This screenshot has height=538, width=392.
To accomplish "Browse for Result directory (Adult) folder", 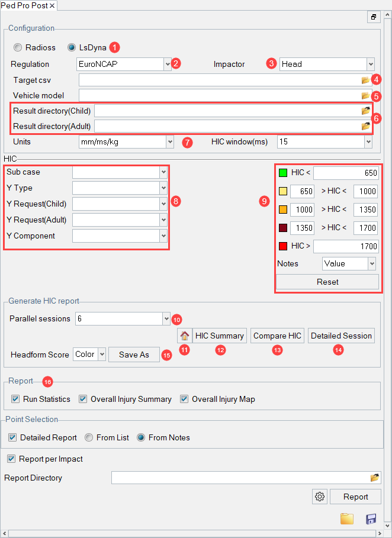I will tap(366, 126).
